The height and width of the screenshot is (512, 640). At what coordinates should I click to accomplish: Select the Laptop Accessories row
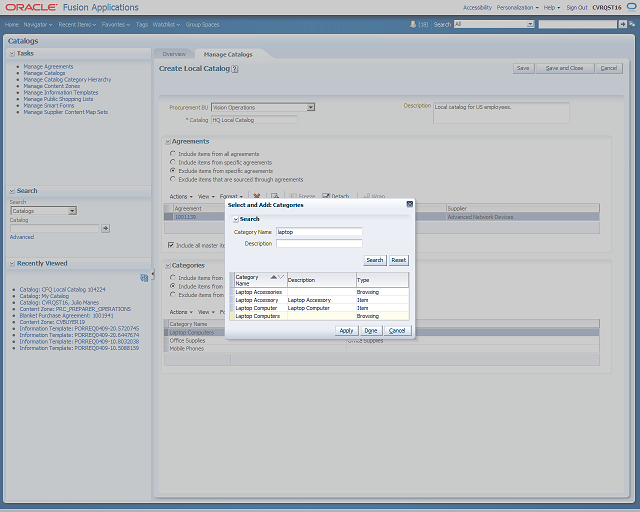click(x=319, y=292)
